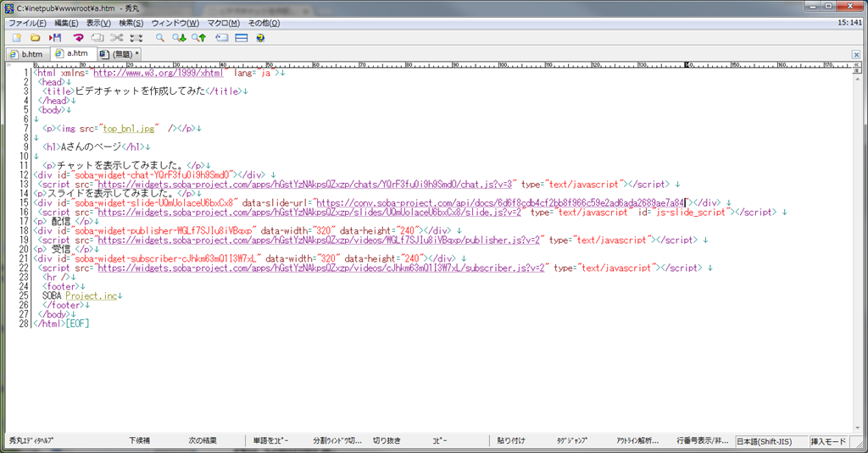Click the Hidemaru icon in the title bar
Screen dimensions: 868x453
point(9,8)
